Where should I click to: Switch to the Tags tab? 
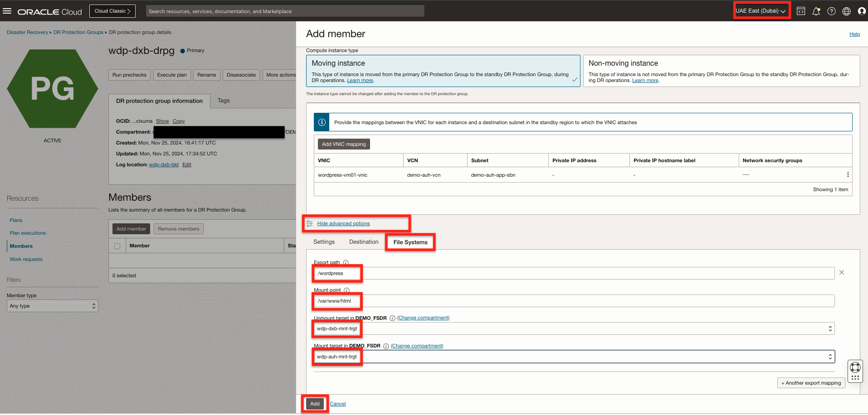(224, 101)
